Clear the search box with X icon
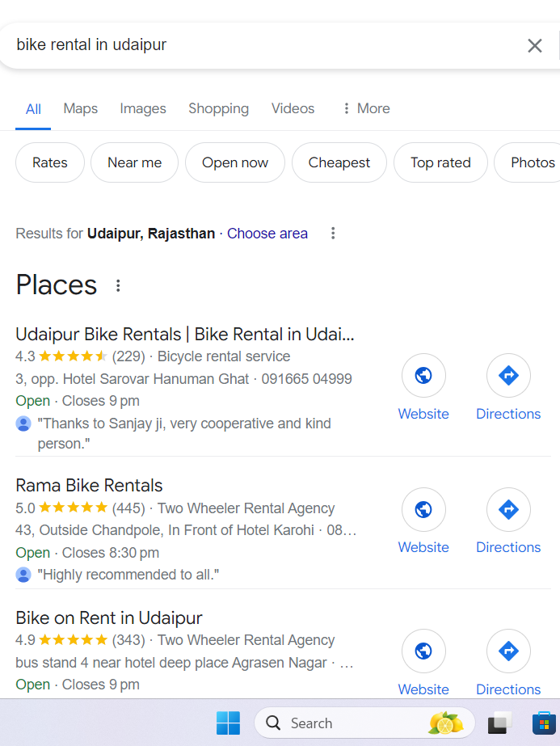The image size is (560, 746). click(x=534, y=45)
